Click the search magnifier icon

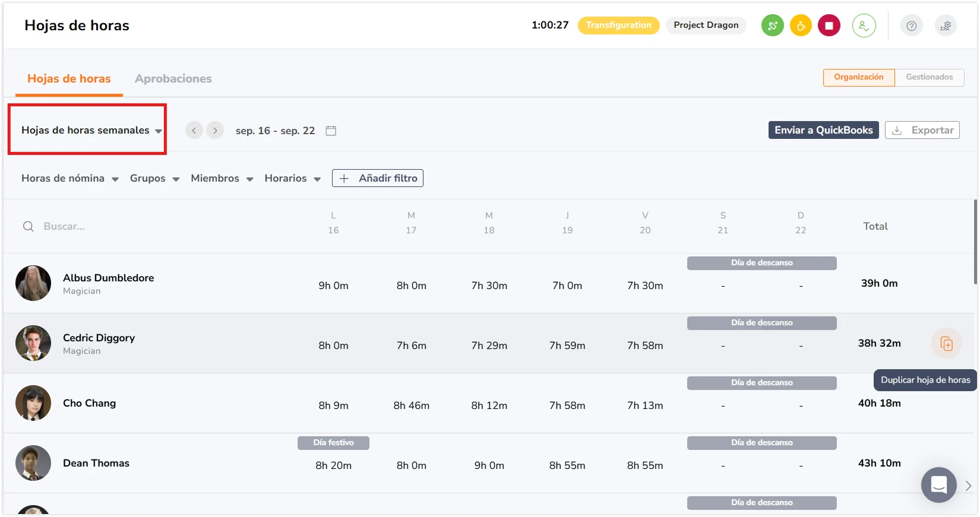(x=28, y=226)
